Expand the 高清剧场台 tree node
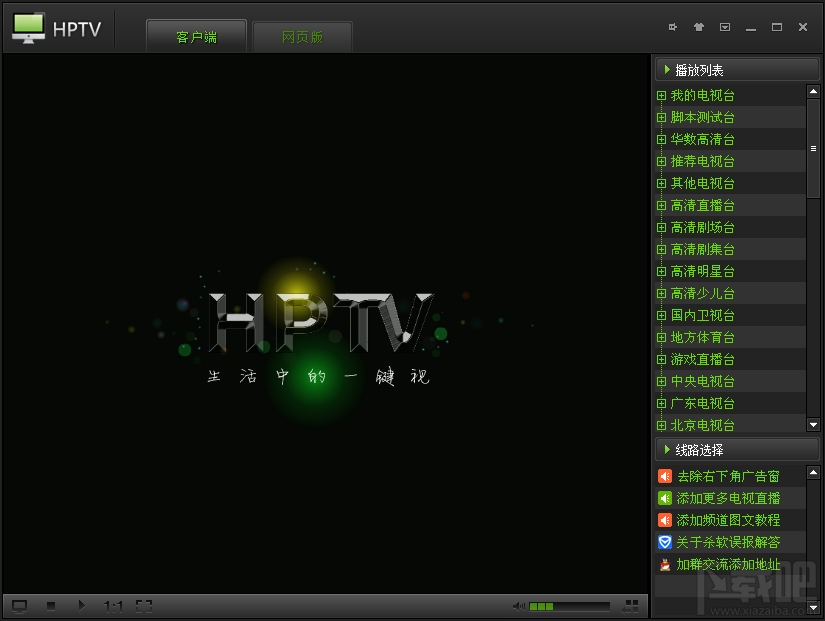Screen dimensions: 825x621 pos(661,228)
